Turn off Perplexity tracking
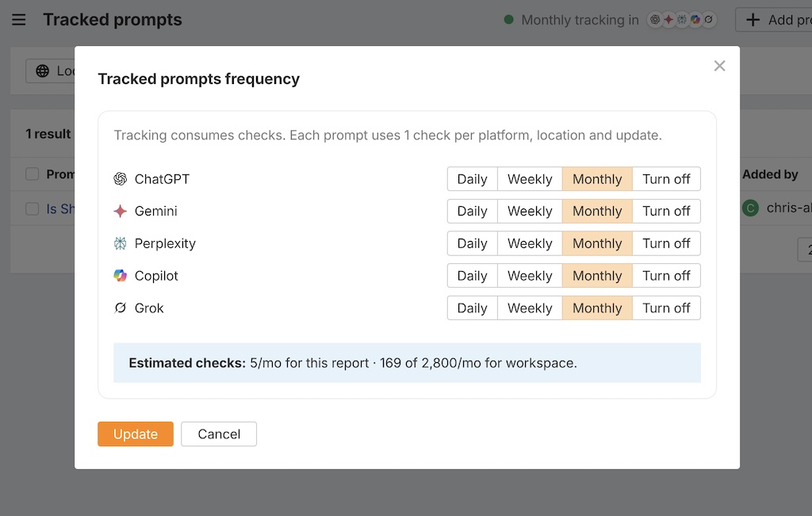Viewport: 812px width, 516px height. point(666,243)
